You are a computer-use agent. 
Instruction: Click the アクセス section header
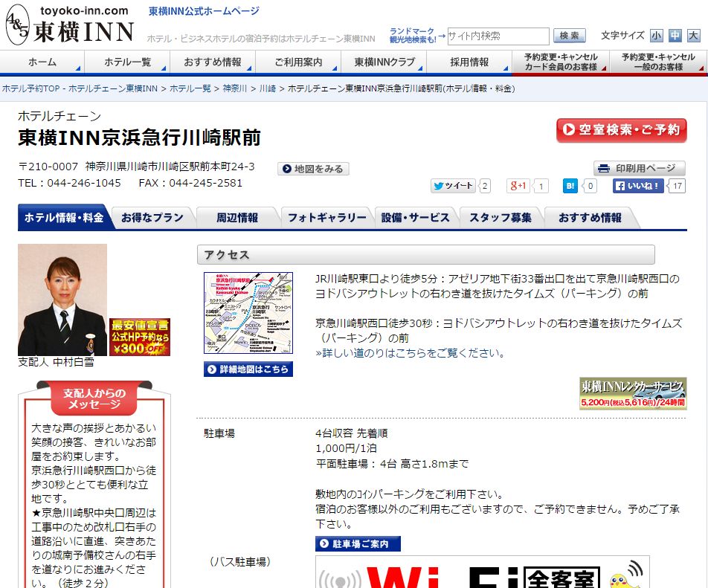[x=426, y=254]
